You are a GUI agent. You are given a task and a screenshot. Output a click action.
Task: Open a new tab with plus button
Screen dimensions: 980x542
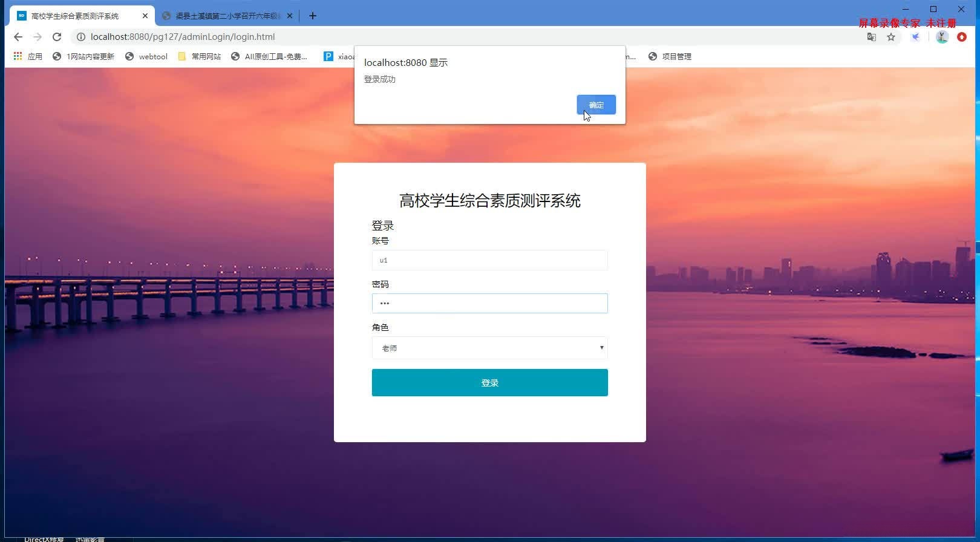click(x=313, y=16)
